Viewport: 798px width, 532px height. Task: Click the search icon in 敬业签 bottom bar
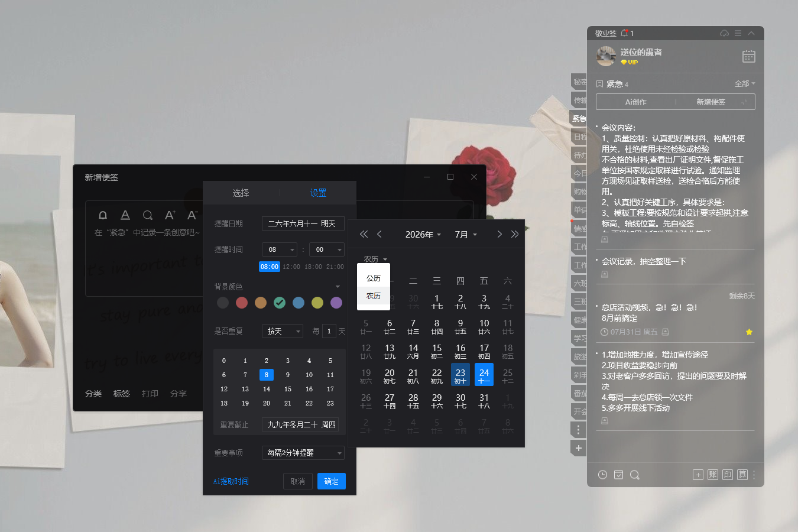[x=635, y=475]
